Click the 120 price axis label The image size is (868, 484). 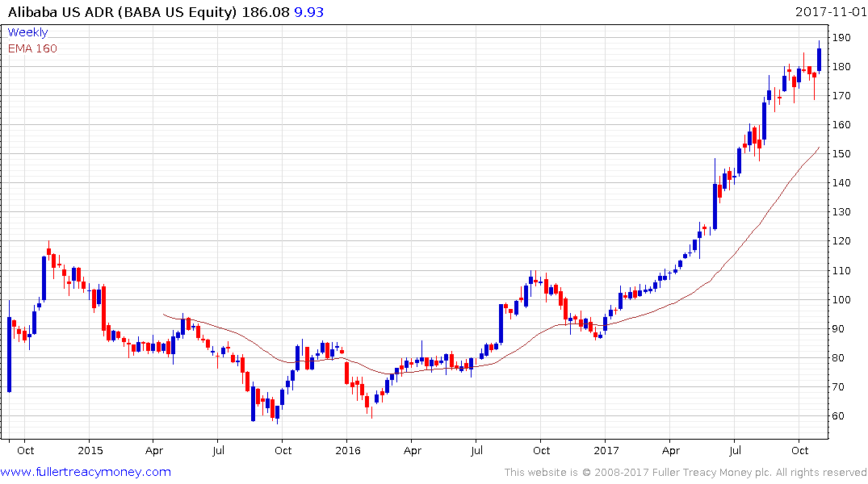(841, 241)
